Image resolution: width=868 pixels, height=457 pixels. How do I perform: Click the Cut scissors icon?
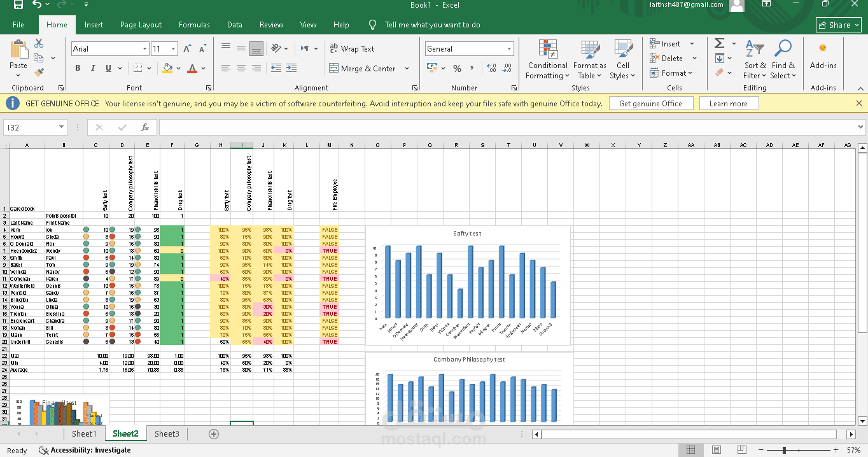coord(39,43)
